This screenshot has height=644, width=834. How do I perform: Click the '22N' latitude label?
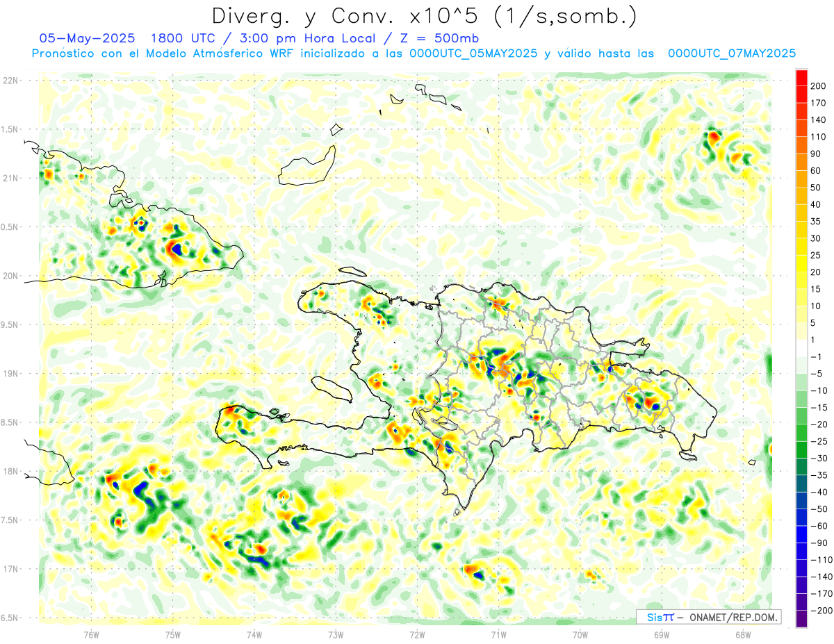(10, 81)
